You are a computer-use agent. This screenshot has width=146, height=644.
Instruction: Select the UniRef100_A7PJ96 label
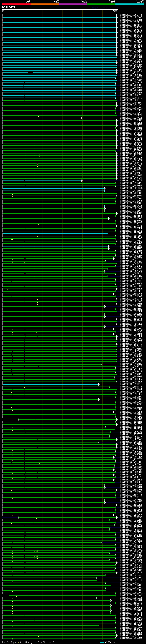coord(131,60)
